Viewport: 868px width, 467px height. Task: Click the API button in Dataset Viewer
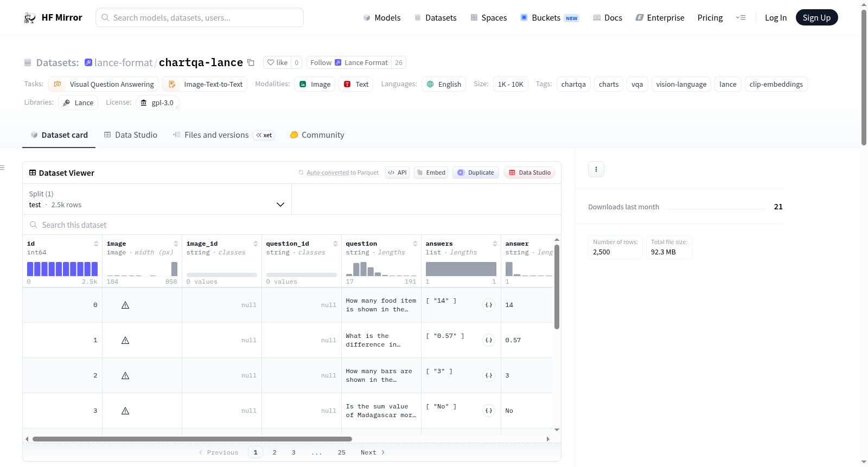[397, 173]
